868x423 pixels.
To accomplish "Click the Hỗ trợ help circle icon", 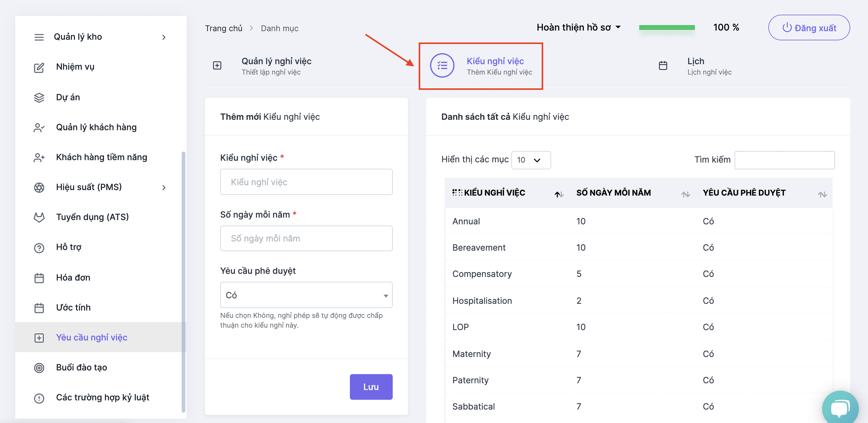I will point(39,248).
